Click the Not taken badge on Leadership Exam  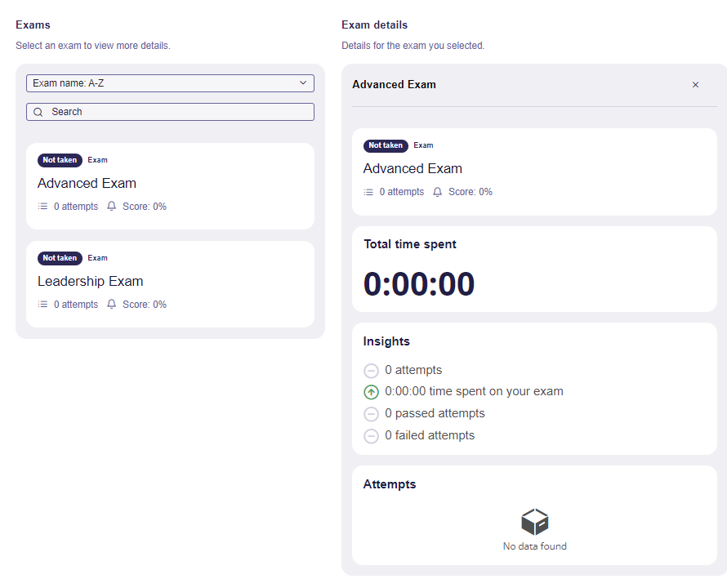tap(59, 258)
